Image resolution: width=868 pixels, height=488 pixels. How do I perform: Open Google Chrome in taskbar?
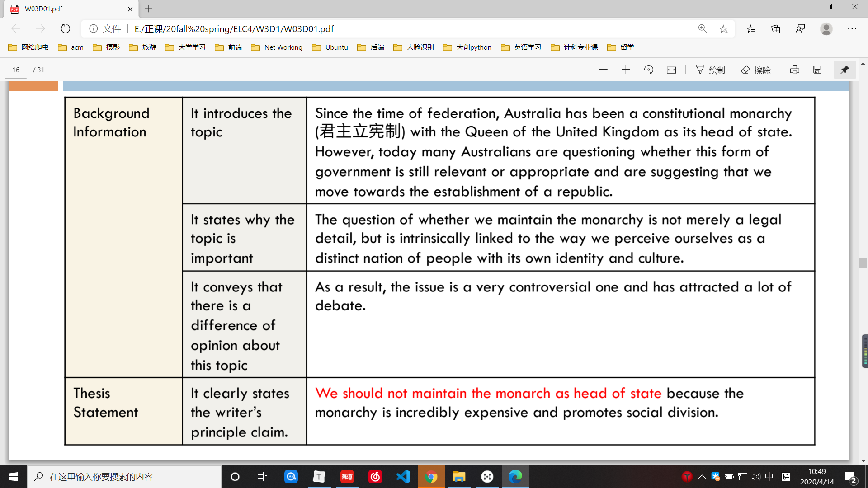431,477
